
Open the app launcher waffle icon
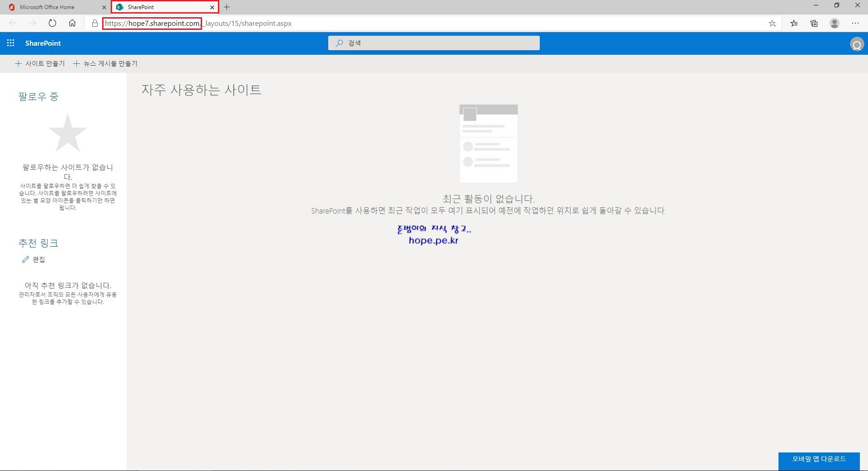tap(11, 43)
